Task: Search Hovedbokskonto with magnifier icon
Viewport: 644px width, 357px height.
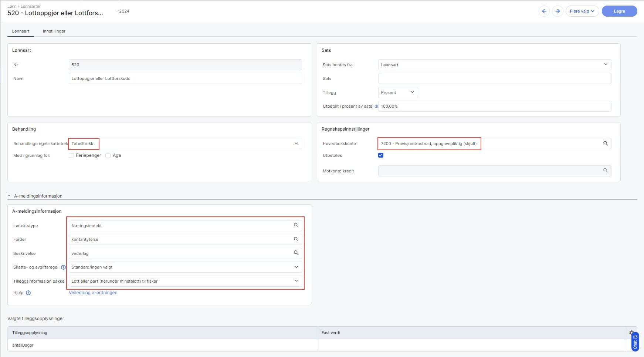Action: tap(605, 144)
